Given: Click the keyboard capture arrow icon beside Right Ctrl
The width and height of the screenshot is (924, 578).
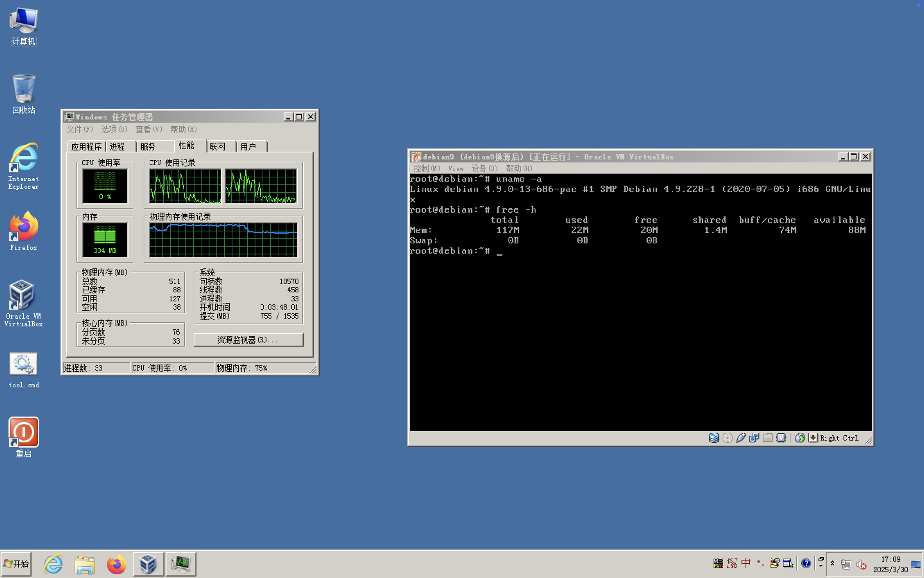Looking at the screenshot, I should [813, 438].
